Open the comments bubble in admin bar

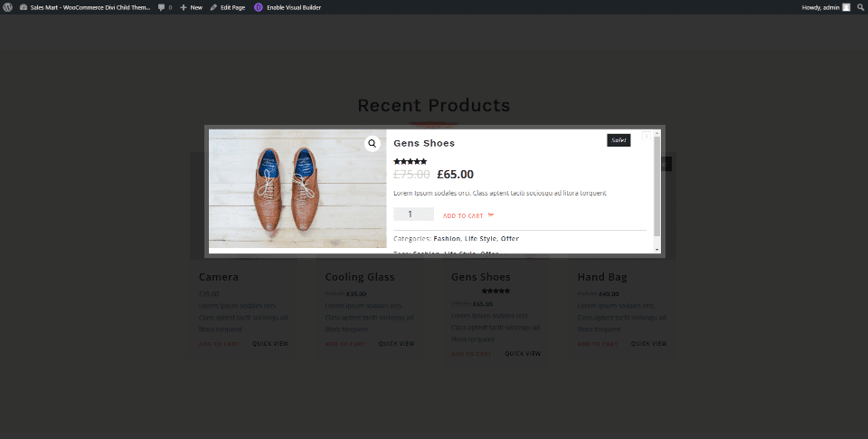(x=164, y=7)
